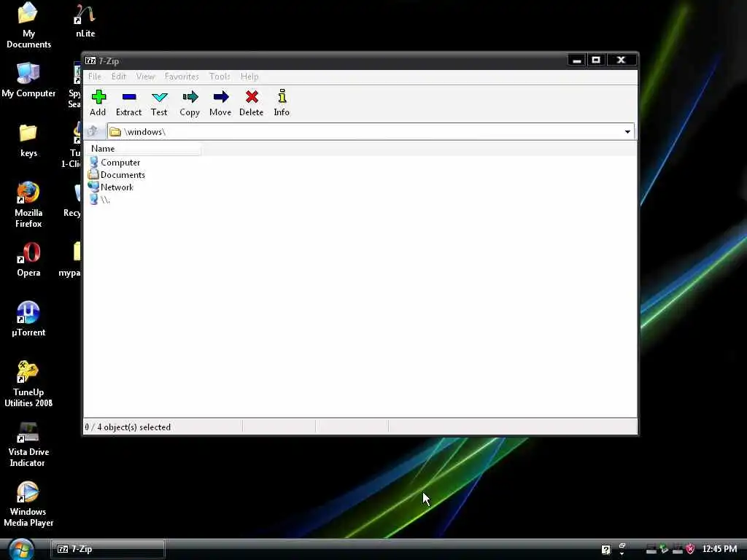Click the 7-Zip title bar icon

[90, 61]
